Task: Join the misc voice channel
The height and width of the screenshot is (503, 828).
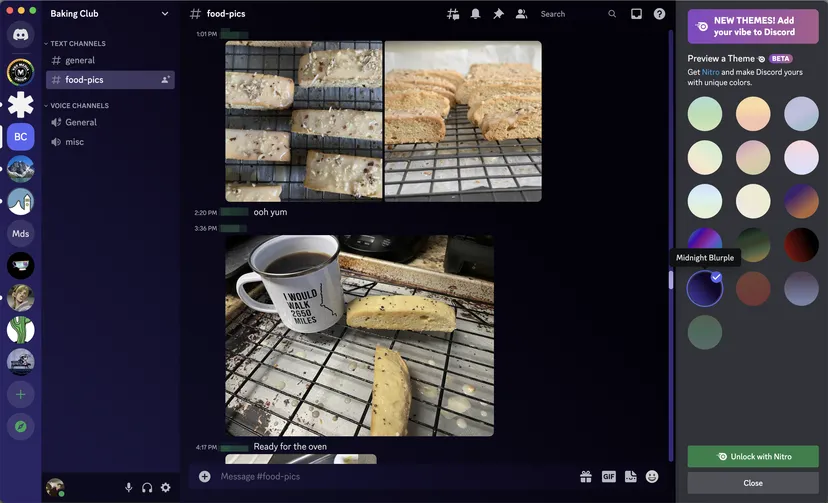Action: pyautogui.click(x=75, y=142)
